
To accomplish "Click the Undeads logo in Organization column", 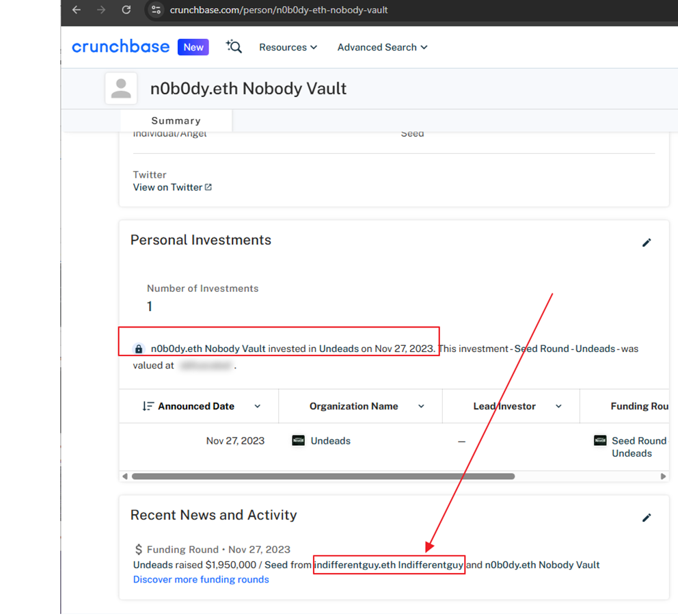I will pyautogui.click(x=299, y=441).
